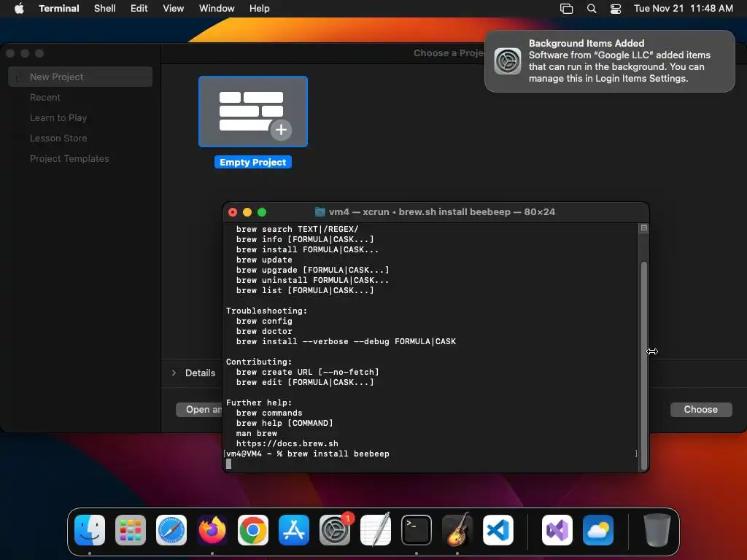Viewport: 747px width, 560px height.
Task: Open System Settings in the dock
Action: pos(335,529)
